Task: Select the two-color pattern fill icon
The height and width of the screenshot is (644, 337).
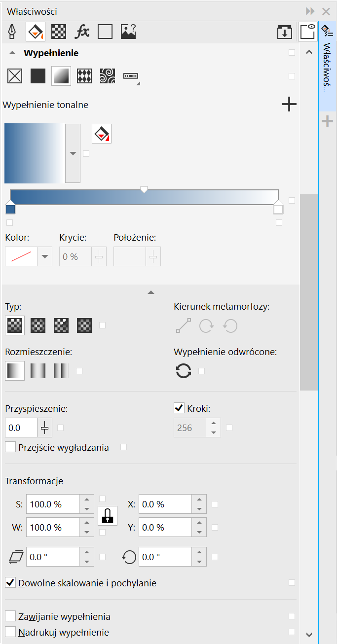Action: coord(84,76)
